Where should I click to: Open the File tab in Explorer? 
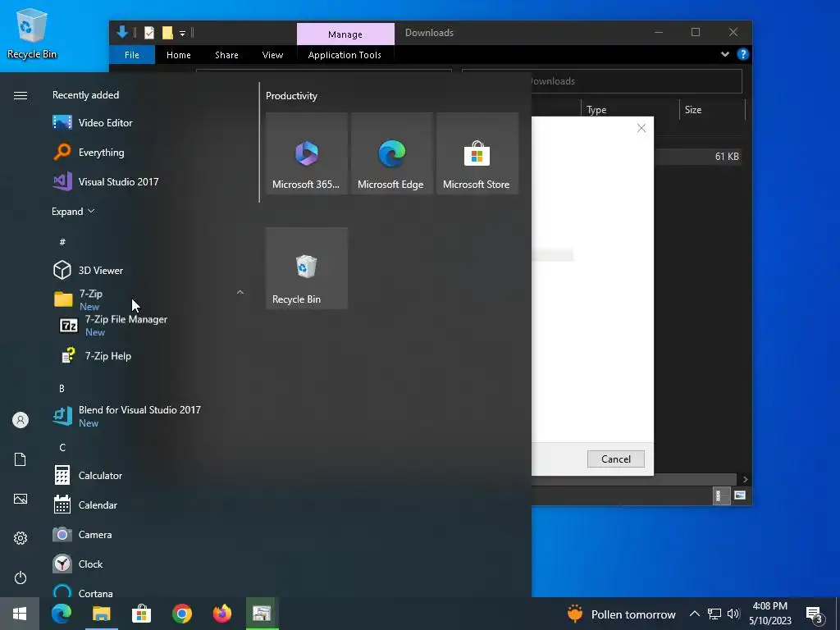[x=132, y=55]
